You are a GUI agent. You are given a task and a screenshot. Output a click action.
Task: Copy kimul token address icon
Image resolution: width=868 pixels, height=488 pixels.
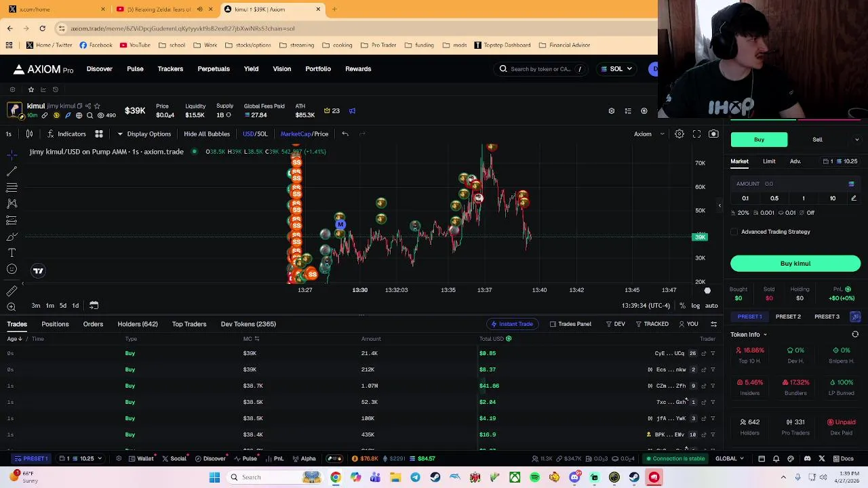pos(79,106)
